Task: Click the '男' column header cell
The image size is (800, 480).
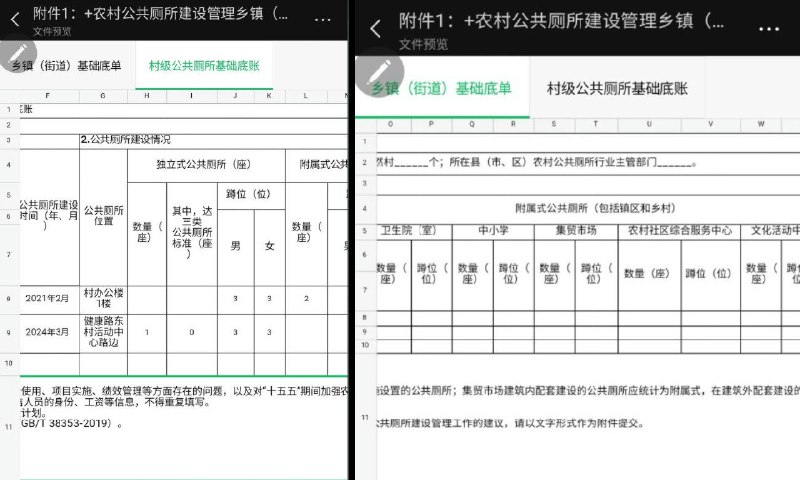Action: click(x=235, y=246)
